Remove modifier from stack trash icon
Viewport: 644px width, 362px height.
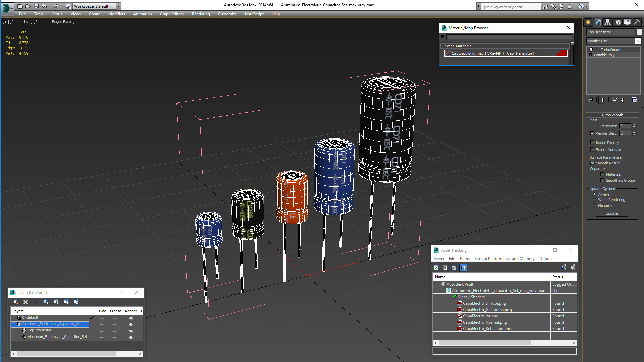(x=623, y=100)
